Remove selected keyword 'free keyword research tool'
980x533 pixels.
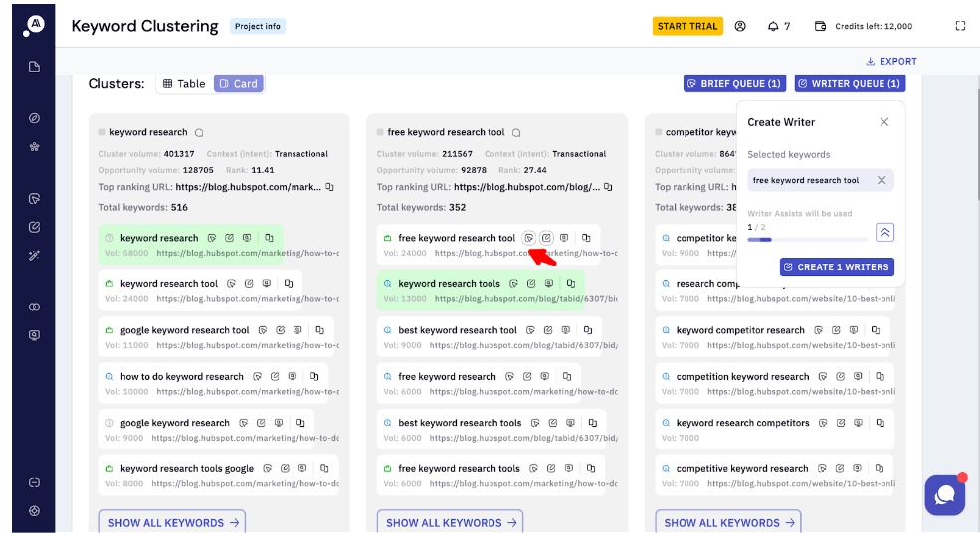pos(882,180)
